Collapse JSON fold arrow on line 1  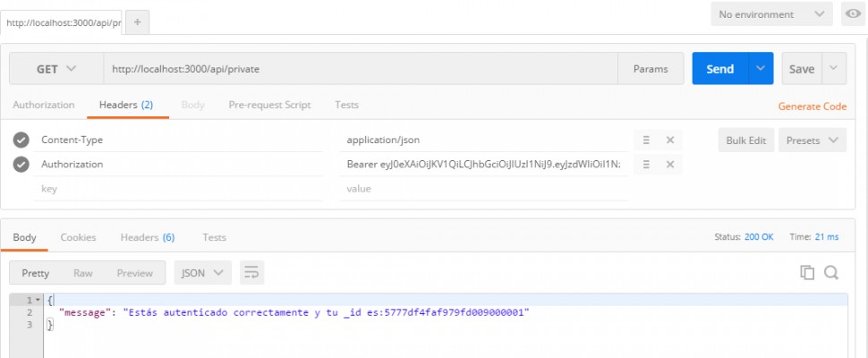click(38, 300)
